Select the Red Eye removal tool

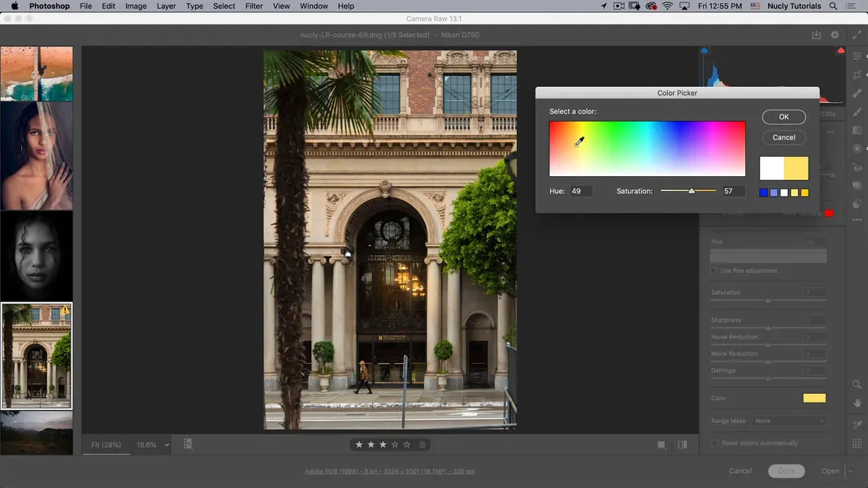(x=857, y=167)
